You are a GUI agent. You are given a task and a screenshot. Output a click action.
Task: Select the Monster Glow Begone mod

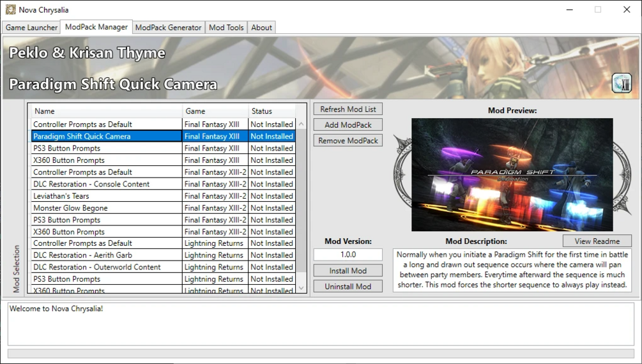coord(164,208)
